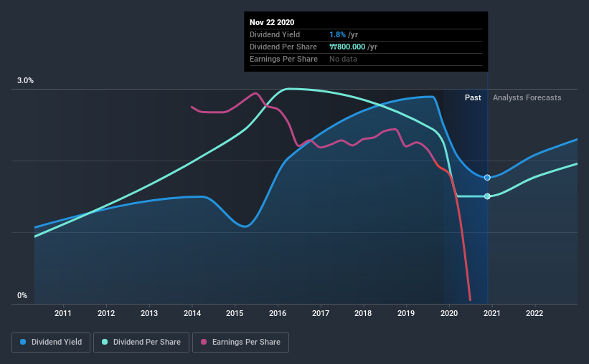
Task: Click the 2011 x-axis year label
Action: (63, 313)
